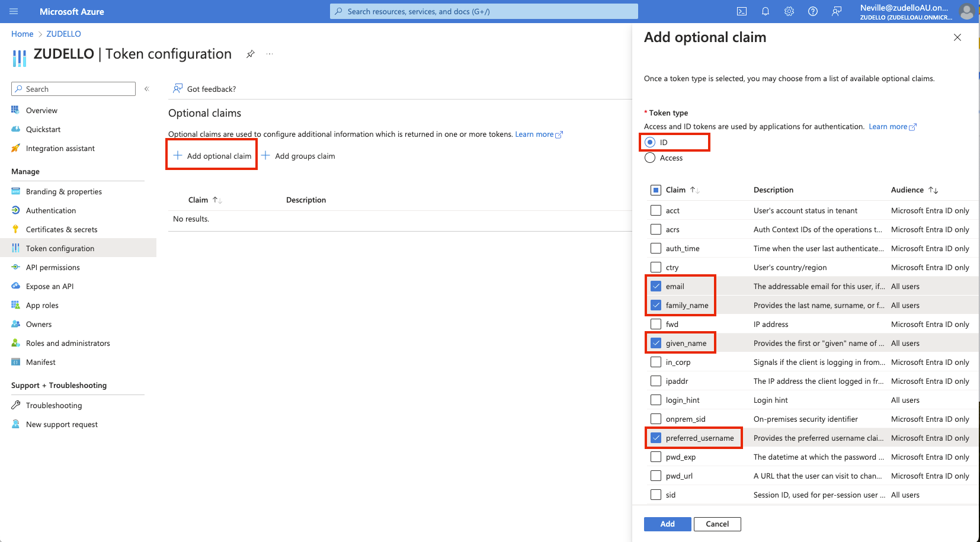Image resolution: width=980 pixels, height=542 pixels.
Task: Click the Expose an API cloud icon
Action: point(15,286)
